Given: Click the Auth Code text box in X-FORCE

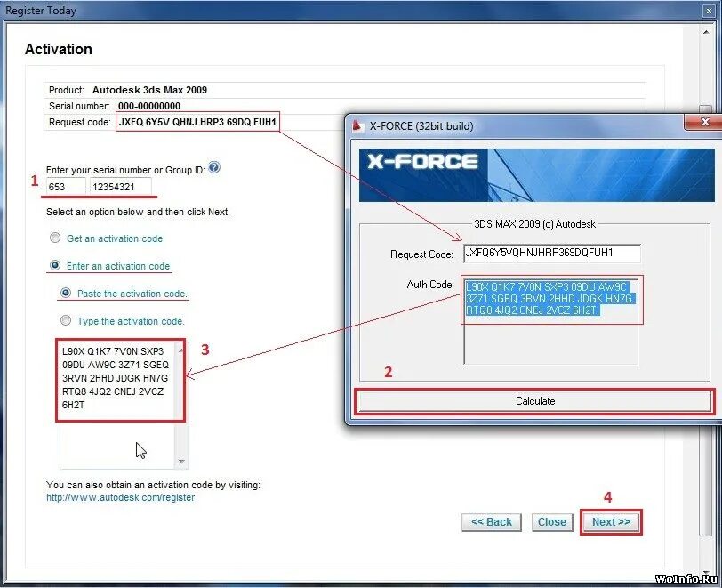Looking at the screenshot, I should (551, 321).
